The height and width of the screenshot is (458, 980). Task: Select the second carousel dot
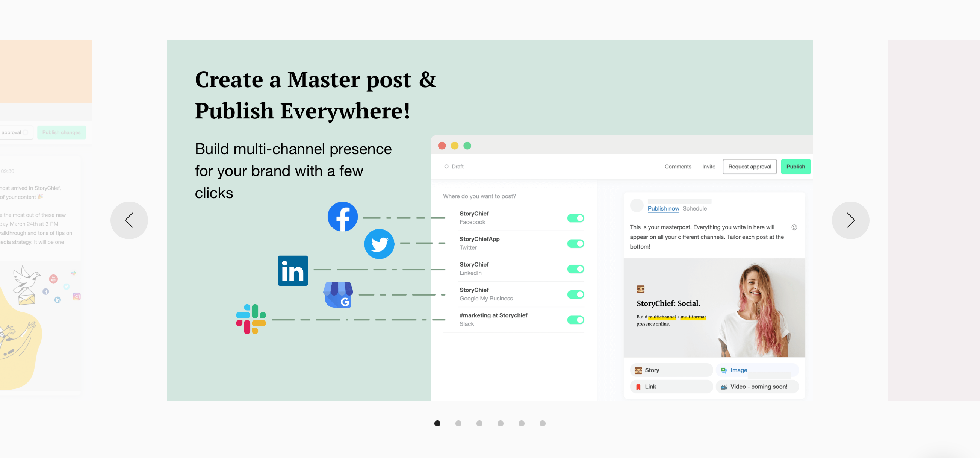pyautogui.click(x=458, y=423)
